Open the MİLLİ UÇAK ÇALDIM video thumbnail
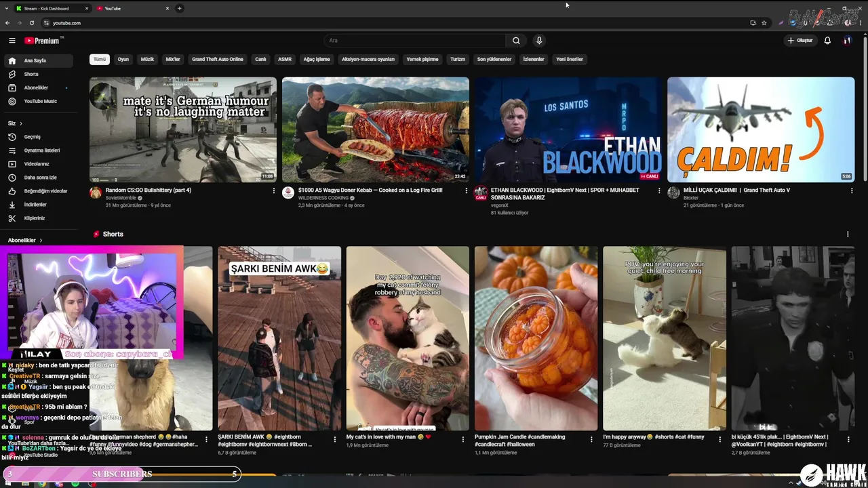This screenshot has height=488, width=868. [761, 129]
